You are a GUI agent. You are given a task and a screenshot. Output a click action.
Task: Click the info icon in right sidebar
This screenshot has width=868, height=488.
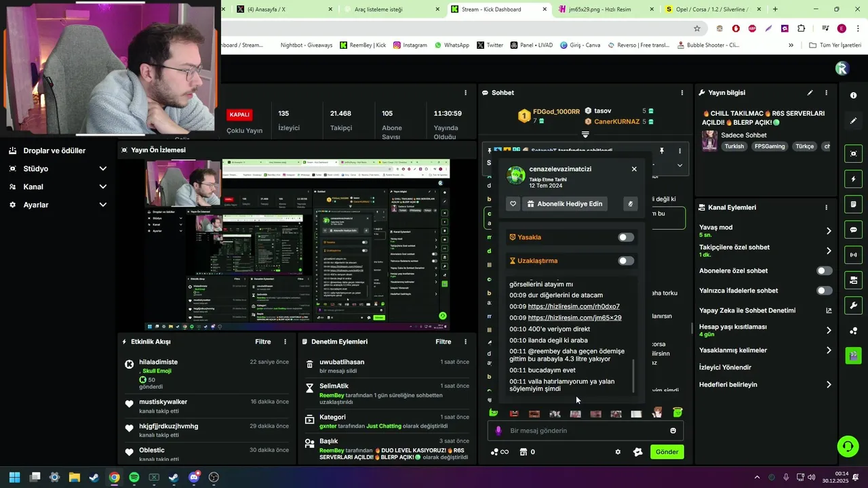point(853,96)
